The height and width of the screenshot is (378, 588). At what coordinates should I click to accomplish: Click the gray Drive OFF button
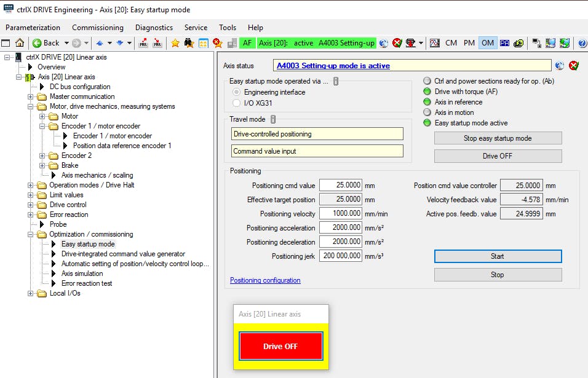(498, 156)
